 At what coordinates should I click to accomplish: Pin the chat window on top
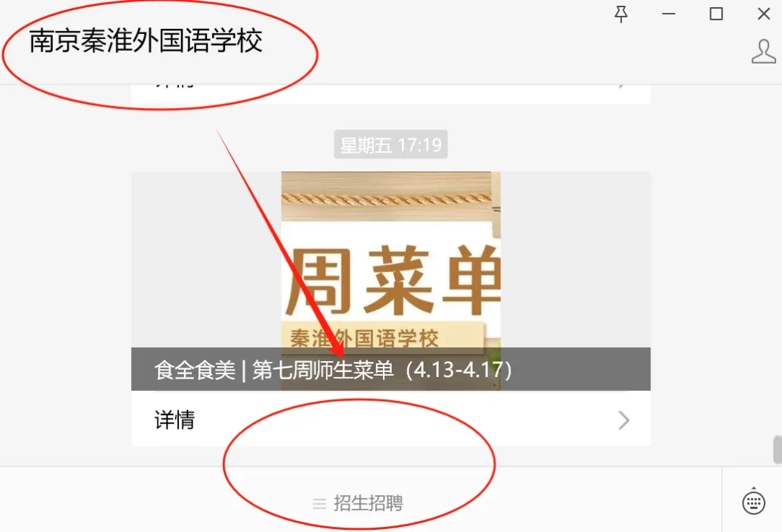click(x=621, y=14)
